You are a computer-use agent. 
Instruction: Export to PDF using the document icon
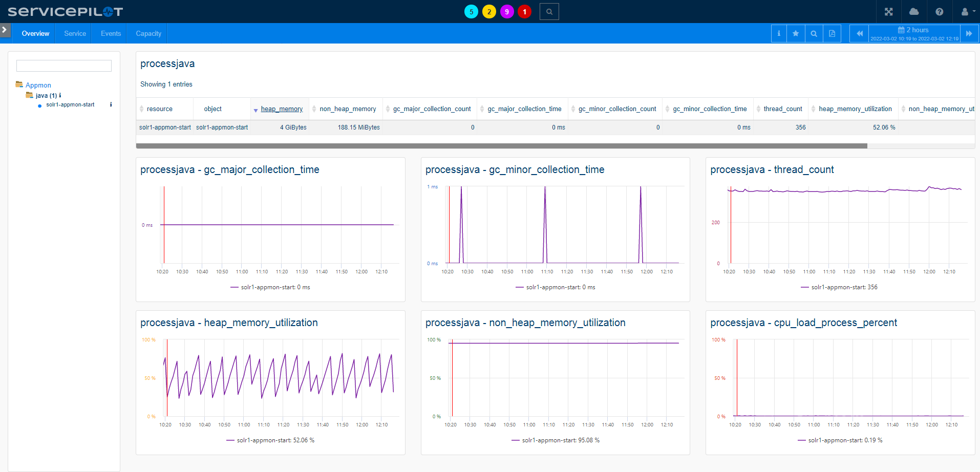coord(832,33)
